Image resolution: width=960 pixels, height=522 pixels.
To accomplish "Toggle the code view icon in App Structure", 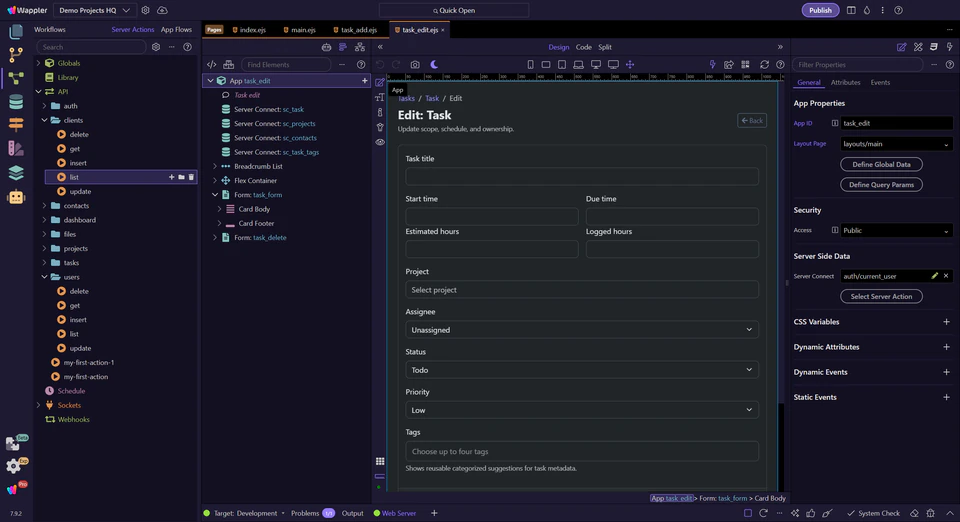I will click(212, 64).
